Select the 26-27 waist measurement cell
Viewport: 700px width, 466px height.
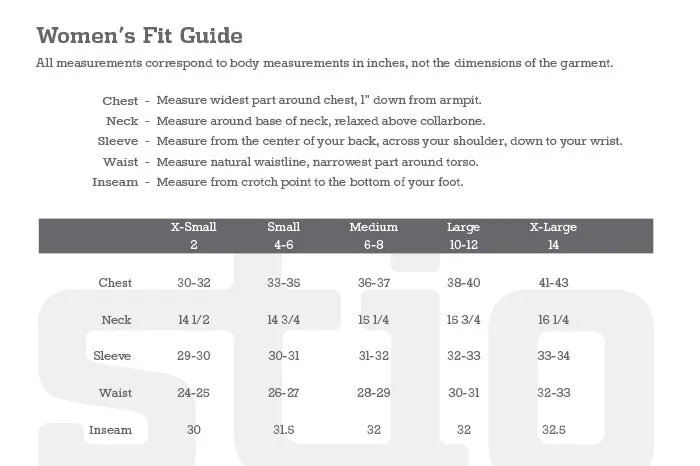tap(284, 393)
